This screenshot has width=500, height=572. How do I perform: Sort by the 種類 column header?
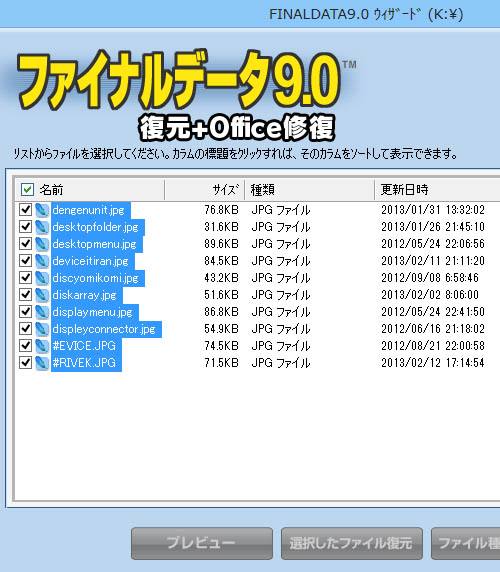310,190
